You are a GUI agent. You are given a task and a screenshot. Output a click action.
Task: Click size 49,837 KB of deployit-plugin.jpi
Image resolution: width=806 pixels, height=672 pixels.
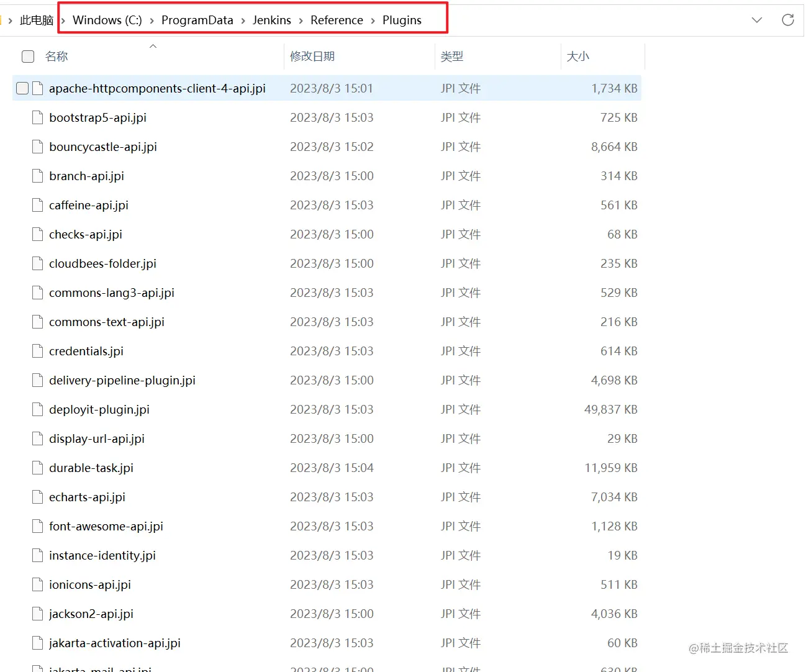611,409
